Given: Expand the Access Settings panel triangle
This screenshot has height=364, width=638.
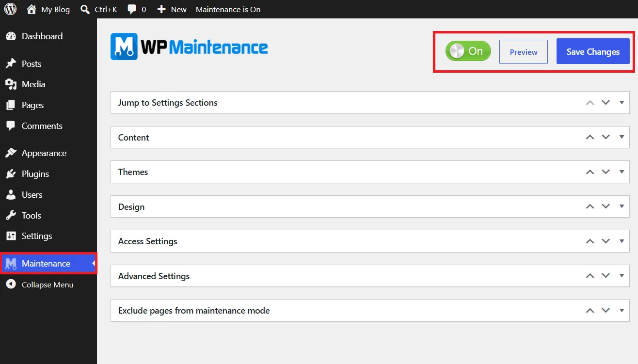Looking at the screenshot, I should pos(622,241).
